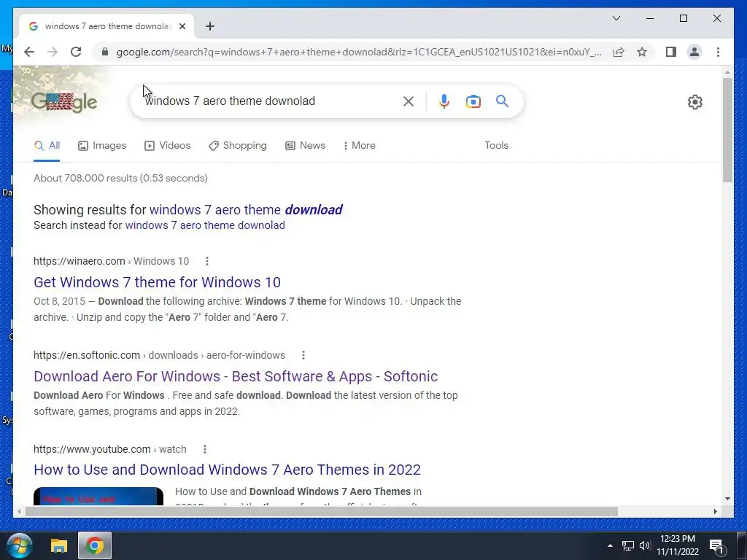Share this page using the share icon
747x560 pixels.
619,52
